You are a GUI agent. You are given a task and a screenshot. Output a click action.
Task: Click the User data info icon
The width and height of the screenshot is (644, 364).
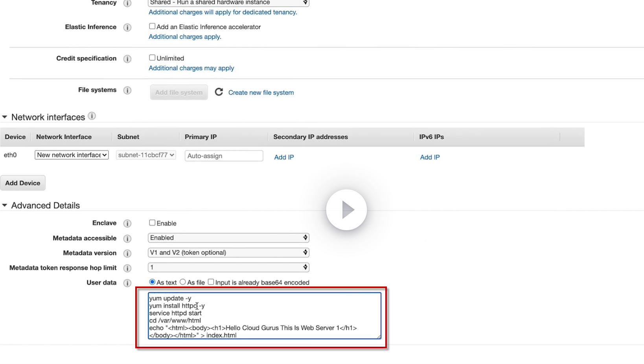point(127,283)
